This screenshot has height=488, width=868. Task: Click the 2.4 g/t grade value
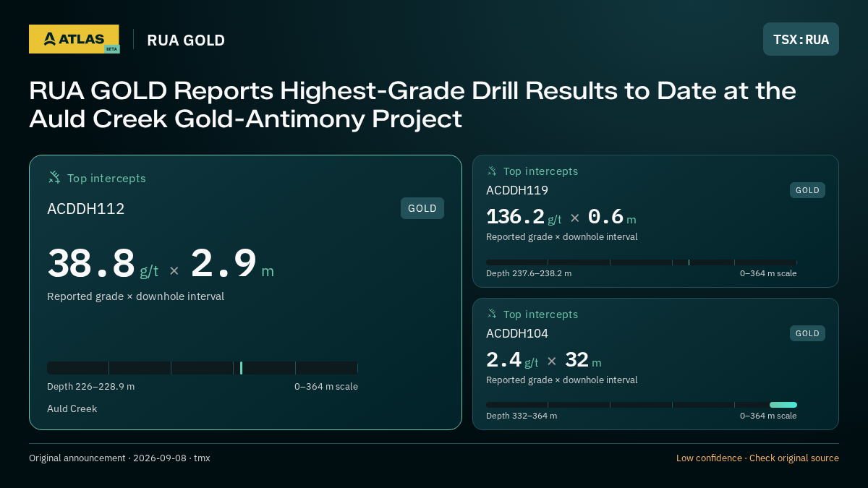tap(512, 360)
